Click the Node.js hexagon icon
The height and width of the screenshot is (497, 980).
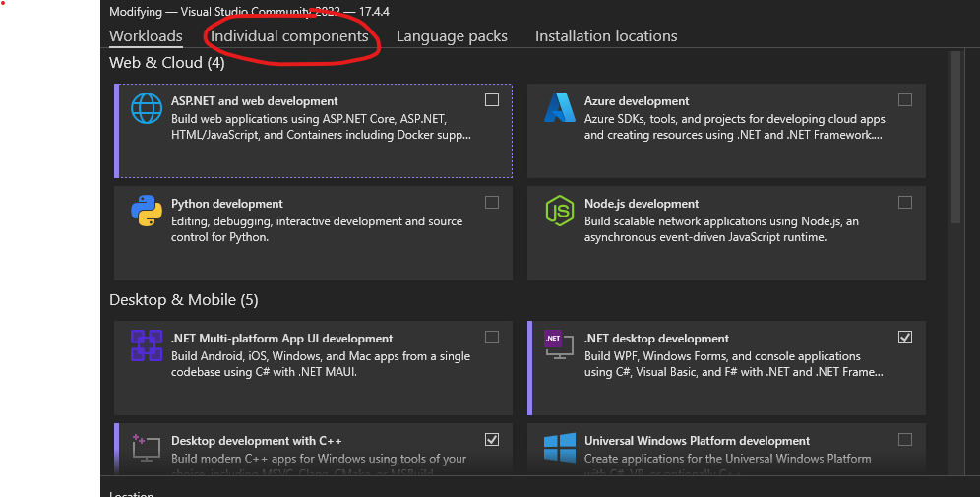coord(560,210)
